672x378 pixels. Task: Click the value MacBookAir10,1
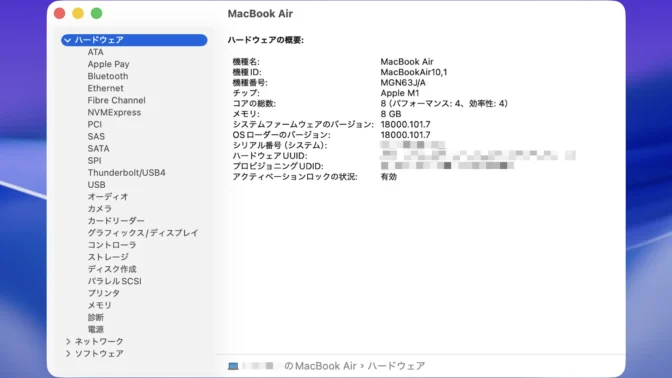[414, 72]
